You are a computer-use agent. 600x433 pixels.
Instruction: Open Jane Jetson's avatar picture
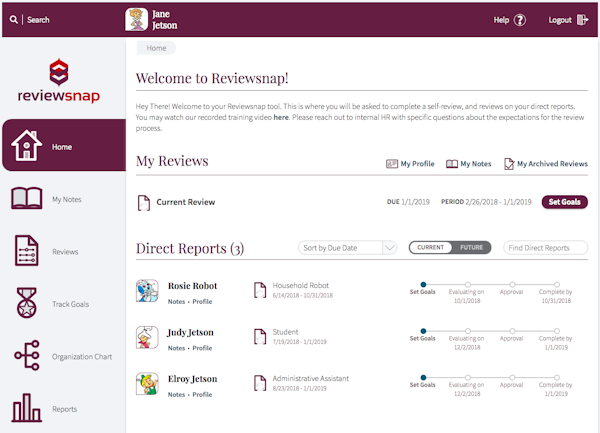coord(136,20)
